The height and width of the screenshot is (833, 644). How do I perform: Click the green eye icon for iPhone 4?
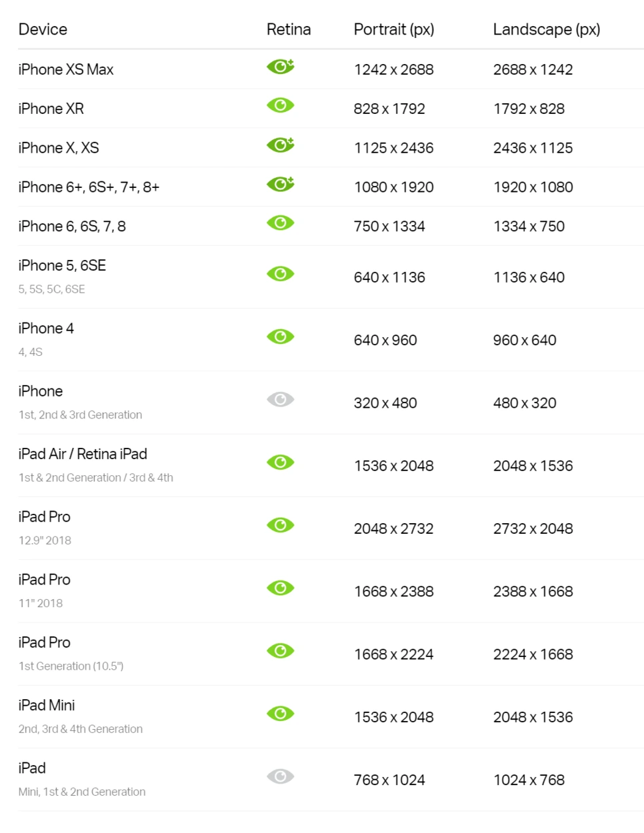(x=281, y=337)
